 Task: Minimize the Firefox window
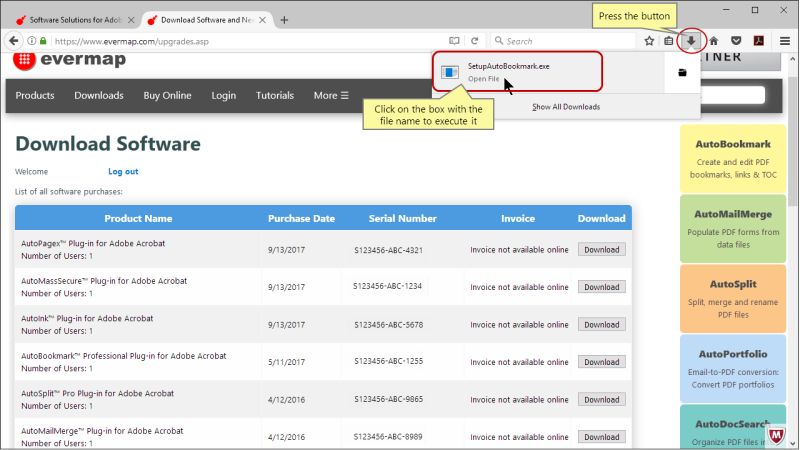[726, 10]
